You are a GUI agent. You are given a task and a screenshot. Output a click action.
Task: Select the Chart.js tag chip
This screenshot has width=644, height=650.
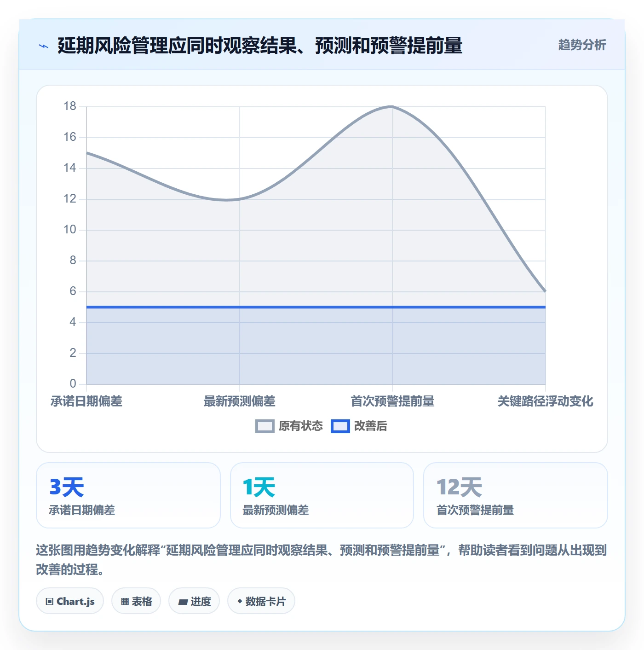click(x=70, y=601)
